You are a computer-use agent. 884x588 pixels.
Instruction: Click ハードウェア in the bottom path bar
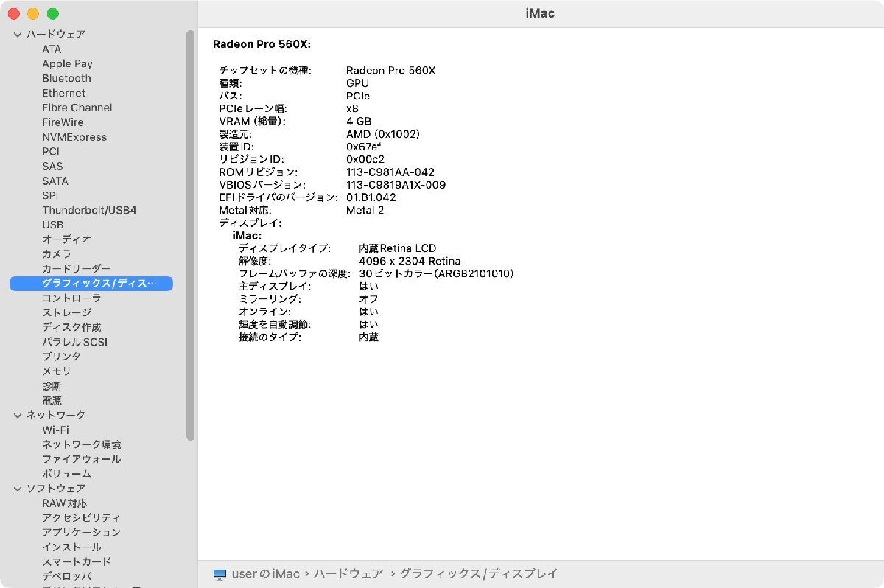pyautogui.click(x=349, y=574)
